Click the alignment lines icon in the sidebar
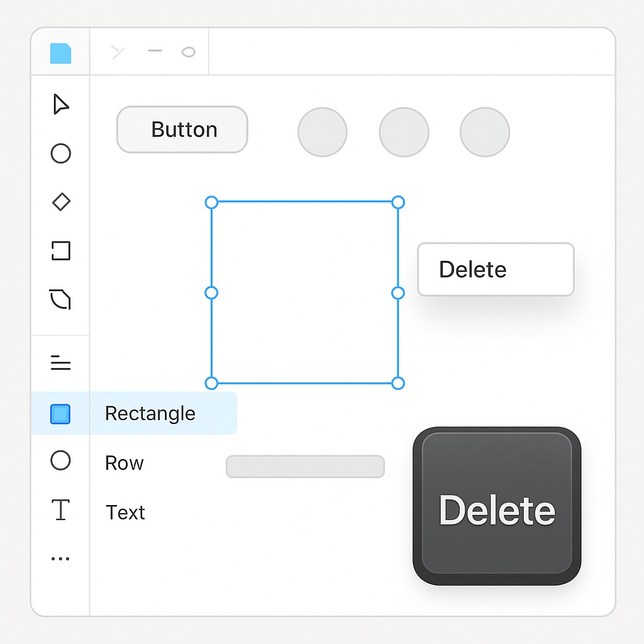This screenshot has width=644, height=644. [60, 362]
